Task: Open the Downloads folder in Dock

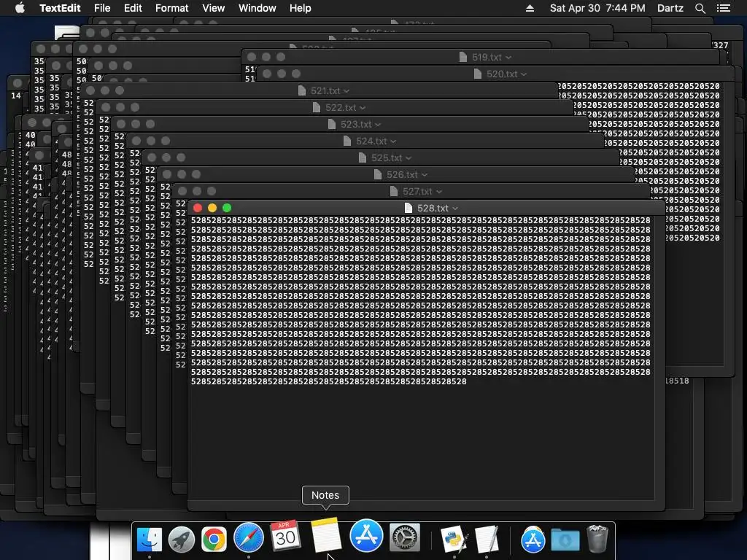Action: point(565,540)
